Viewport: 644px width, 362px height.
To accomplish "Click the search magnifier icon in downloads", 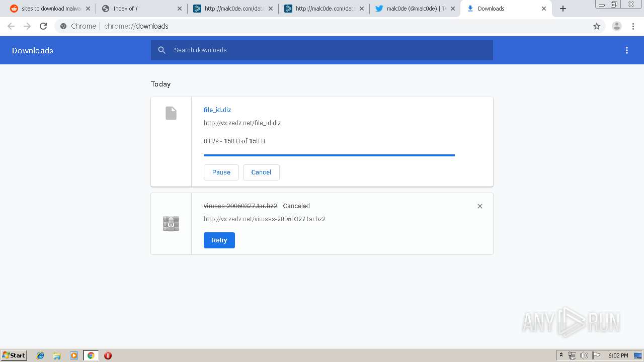I will [x=162, y=50].
